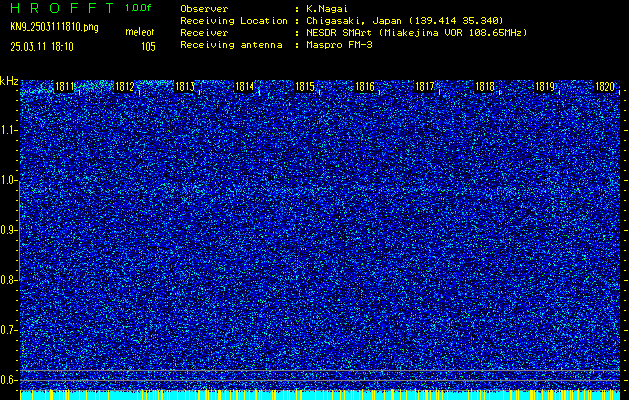This screenshot has height=400, width=629.
Task: Click the 1820 time marker
Action: (x=605, y=87)
